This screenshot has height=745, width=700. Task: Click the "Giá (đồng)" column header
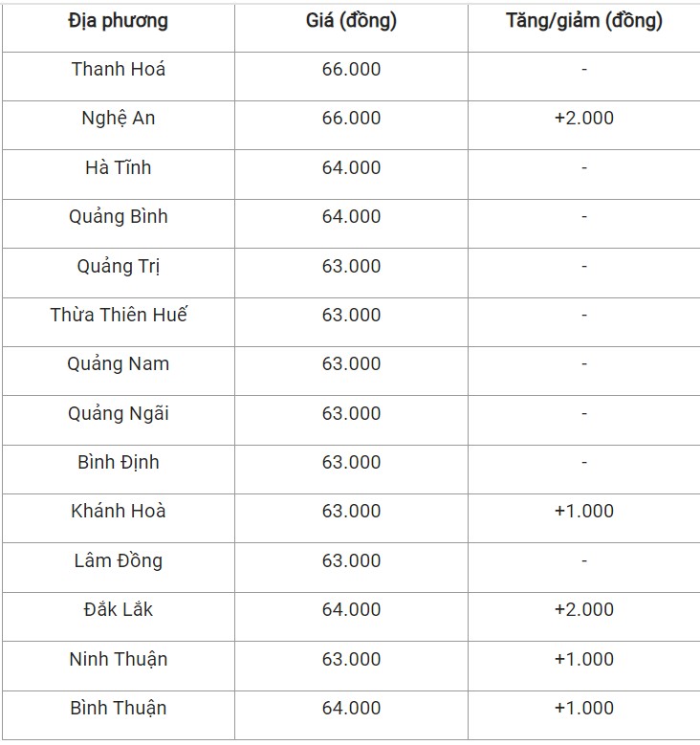click(x=351, y=21)
